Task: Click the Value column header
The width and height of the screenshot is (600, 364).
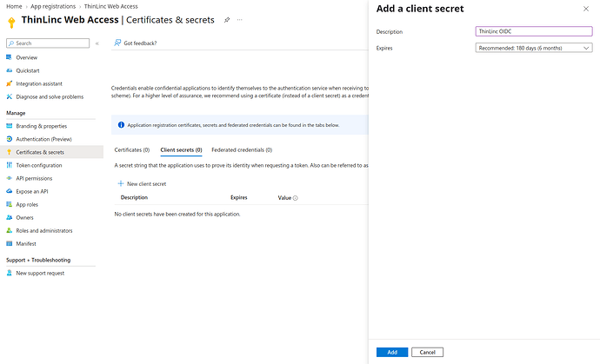Action: [284, 198]
